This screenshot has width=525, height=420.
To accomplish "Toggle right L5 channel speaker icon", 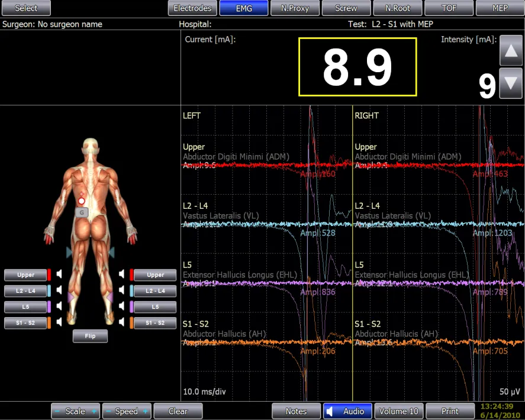I will pyautogui.click(x=121, y=307).
